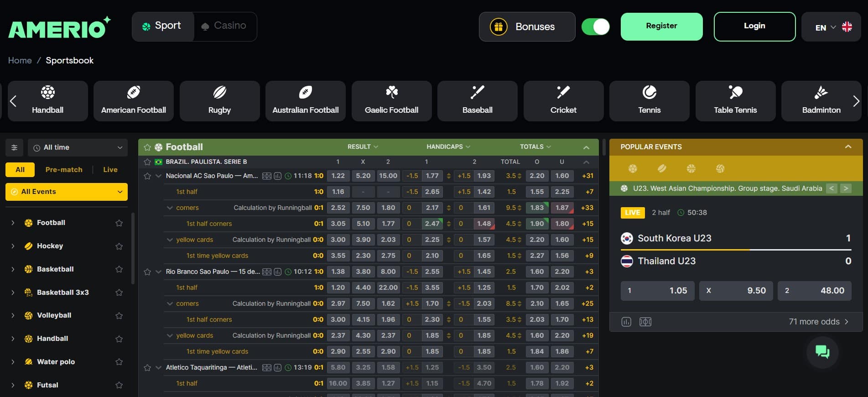Viewport: 868px width, 397px height.
Task: Select basketball icon in Popular Events
Action: click(691, 169)
